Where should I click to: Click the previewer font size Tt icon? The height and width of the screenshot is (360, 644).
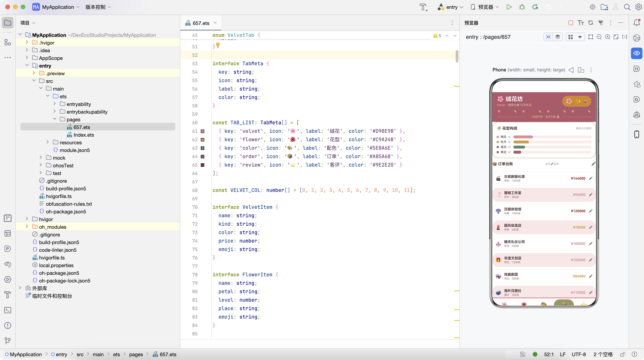(581, 23)
